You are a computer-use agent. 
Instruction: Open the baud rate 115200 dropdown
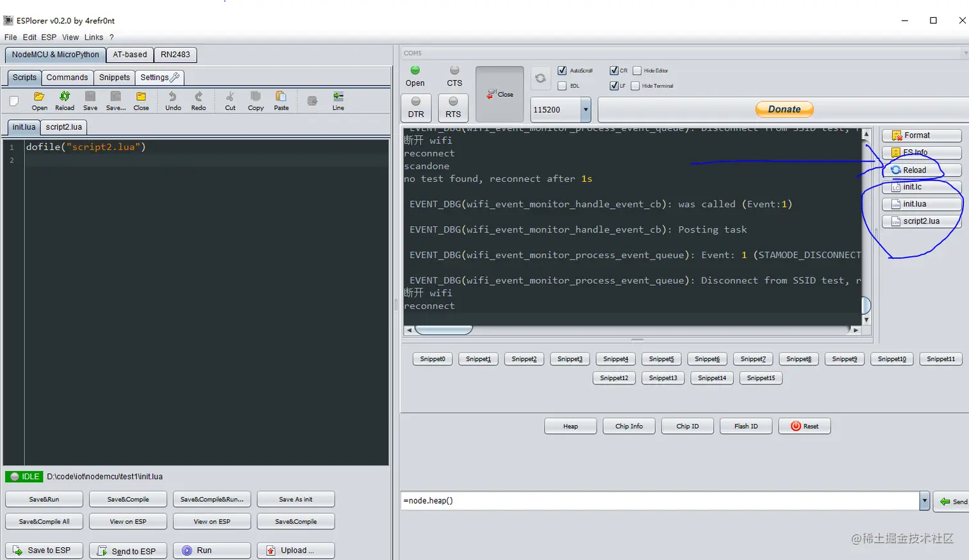(x=585, y=110)
